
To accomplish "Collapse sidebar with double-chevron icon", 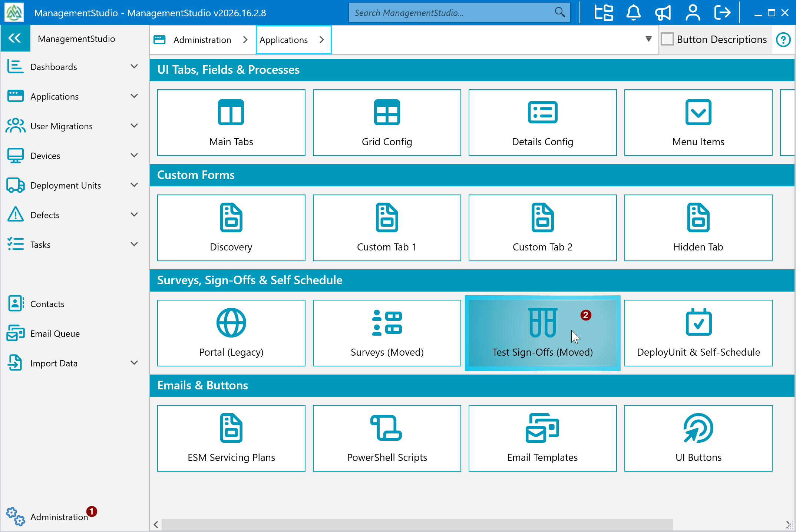I will (x=15, y=38).
